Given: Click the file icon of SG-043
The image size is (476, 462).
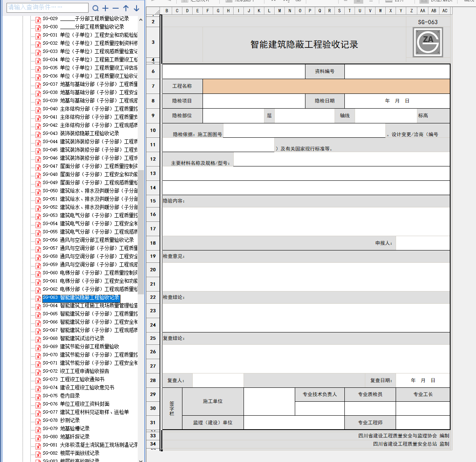Looking at the screenshot, I should 38,135.
